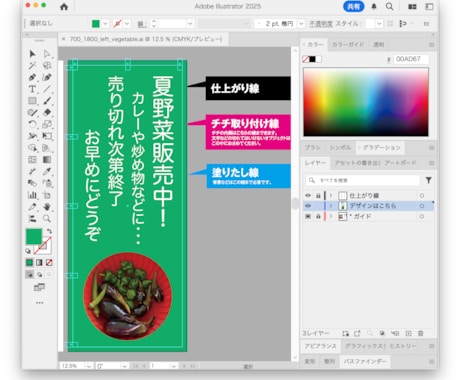Select the Artboard tool
This screenshot has width=460, height=380.
pos(47,195)
